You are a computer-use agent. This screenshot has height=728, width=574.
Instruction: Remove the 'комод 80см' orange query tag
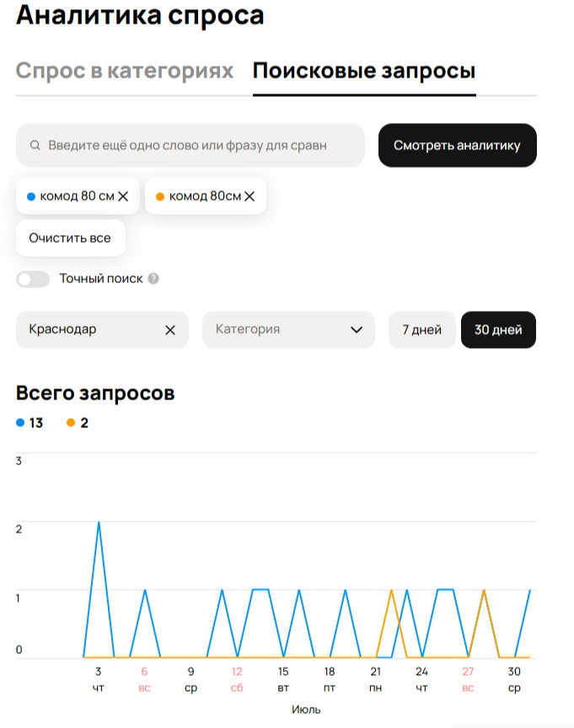[249, 196]
